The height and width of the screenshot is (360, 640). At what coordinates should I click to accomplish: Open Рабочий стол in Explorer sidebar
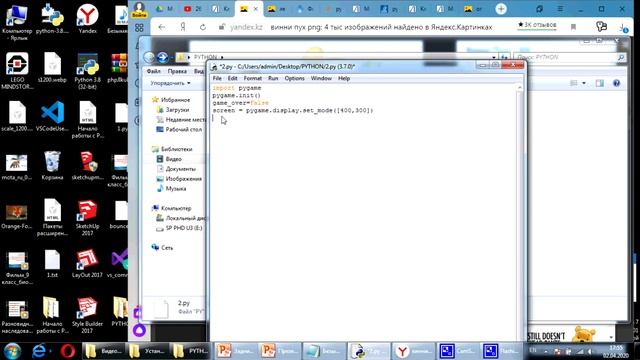coord(179,129)
